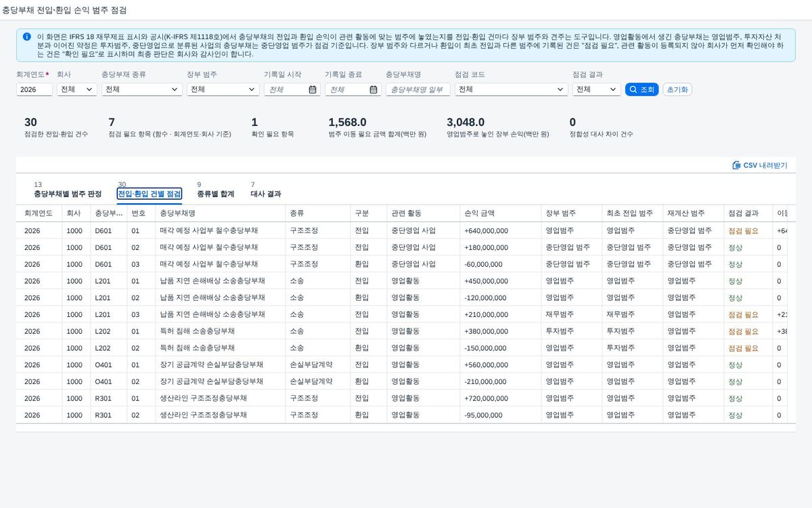This screenshot has width=812, height=508.
Task: Click the blue info icon in the message strip
Action: [26, 37]
